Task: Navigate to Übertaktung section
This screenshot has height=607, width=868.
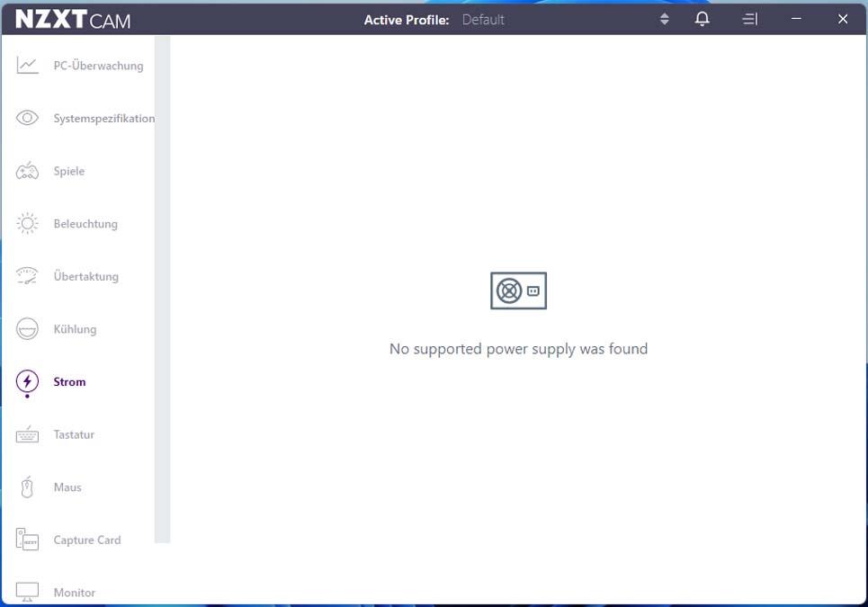Action: pos(85,276)
